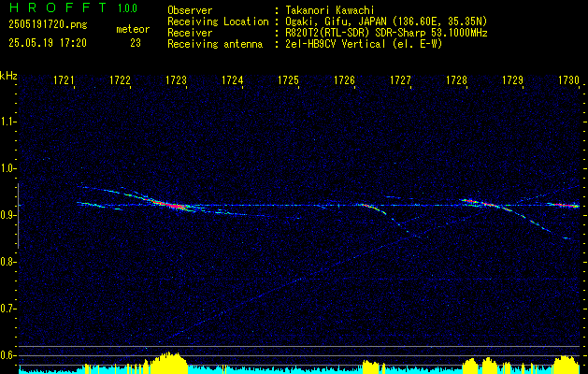Click time axis label 1722

tap(120, 80)
